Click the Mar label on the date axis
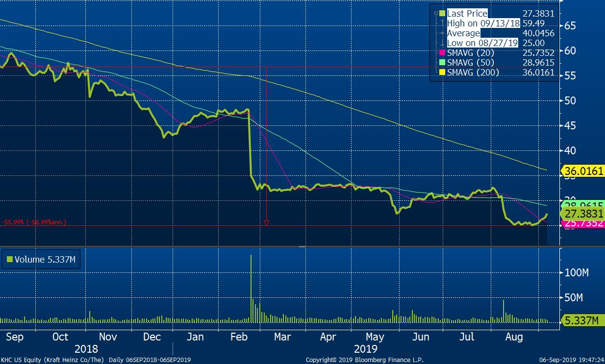This screenshot has height=364, width=605. [x=282, y=337]
